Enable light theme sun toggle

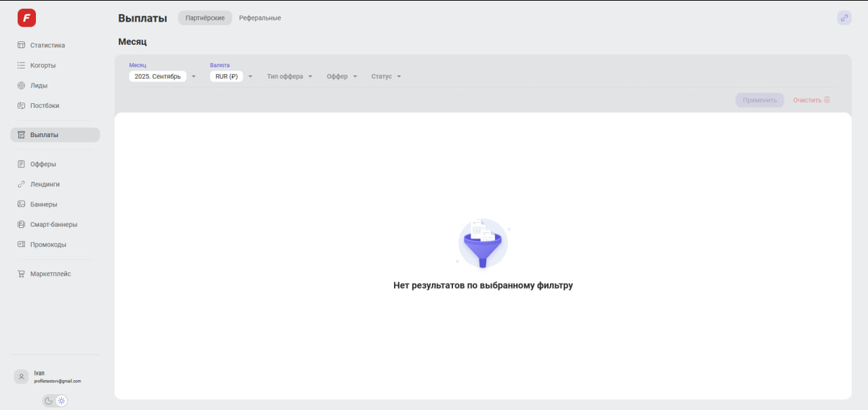[x=62, y=401]
